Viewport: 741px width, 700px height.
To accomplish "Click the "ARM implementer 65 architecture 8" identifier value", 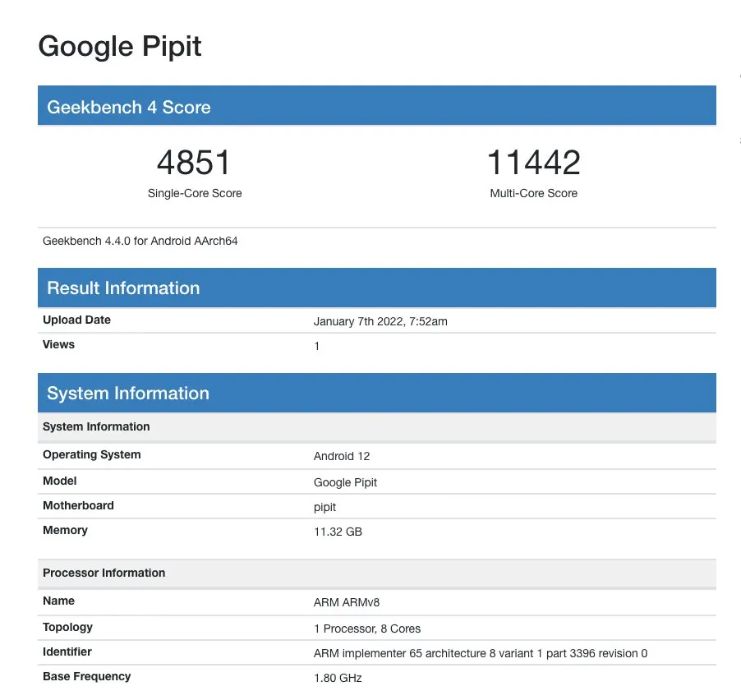I will point(481,653).
